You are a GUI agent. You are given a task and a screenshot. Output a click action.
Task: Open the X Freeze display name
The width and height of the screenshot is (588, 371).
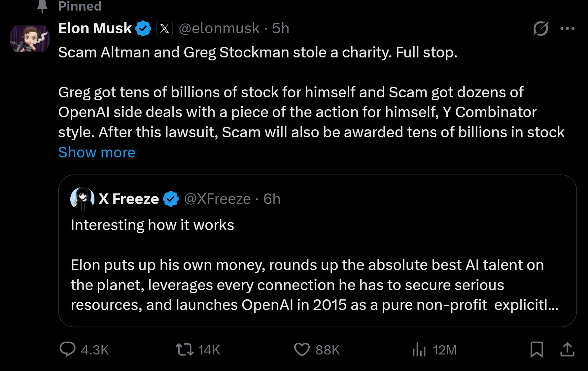tap(129, 199)
